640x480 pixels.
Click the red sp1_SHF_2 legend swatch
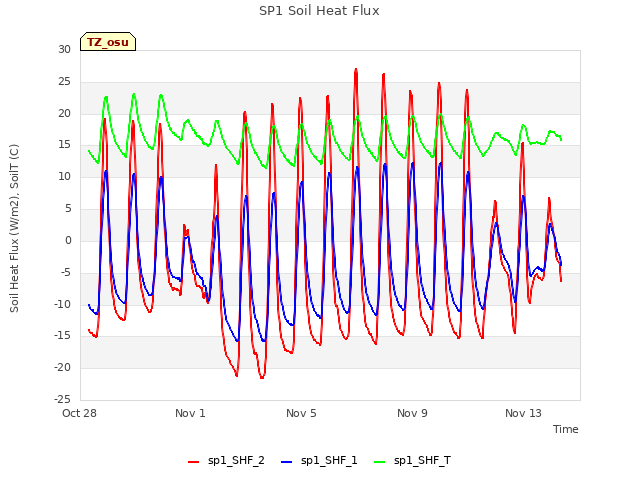193,462
